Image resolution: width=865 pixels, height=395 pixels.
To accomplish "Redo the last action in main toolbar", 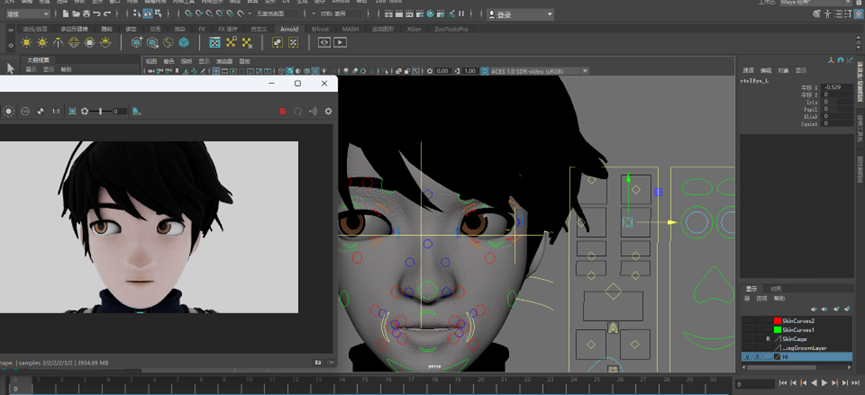I will click(x=107, y=13).
